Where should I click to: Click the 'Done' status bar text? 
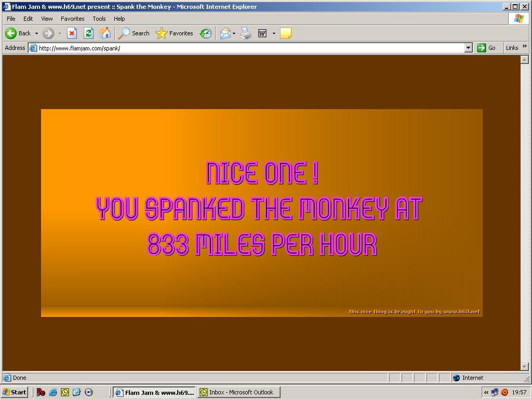(20, 378)
